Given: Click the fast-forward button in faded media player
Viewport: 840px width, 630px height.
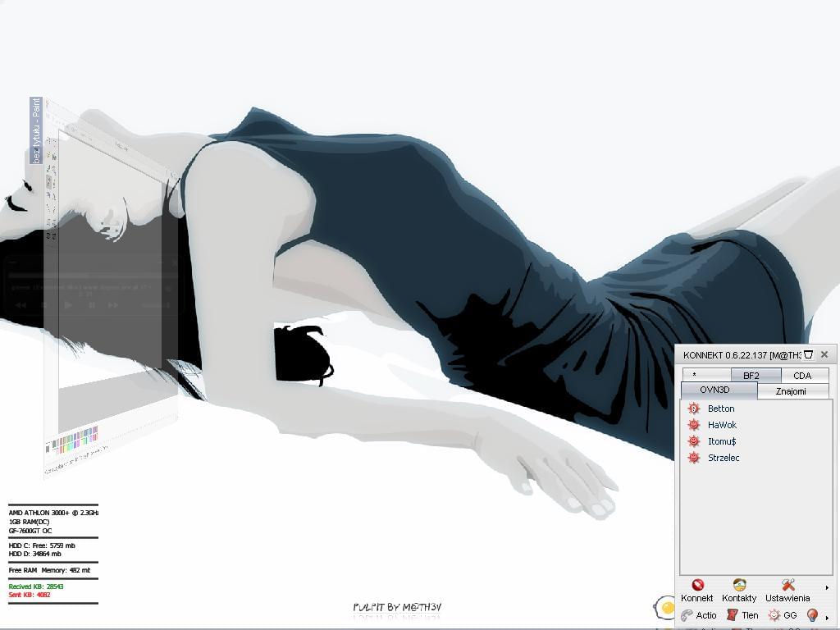Looking at the screenshot, I should click(x=113, y=305).
